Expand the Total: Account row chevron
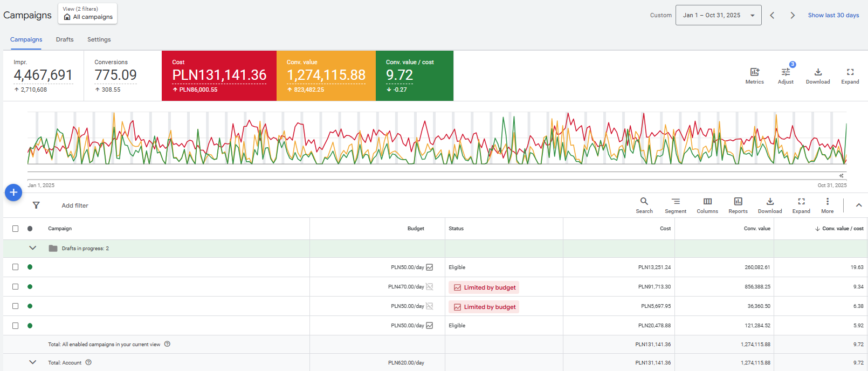This screenshot has height=371, width=868. (x=32, y=362)
